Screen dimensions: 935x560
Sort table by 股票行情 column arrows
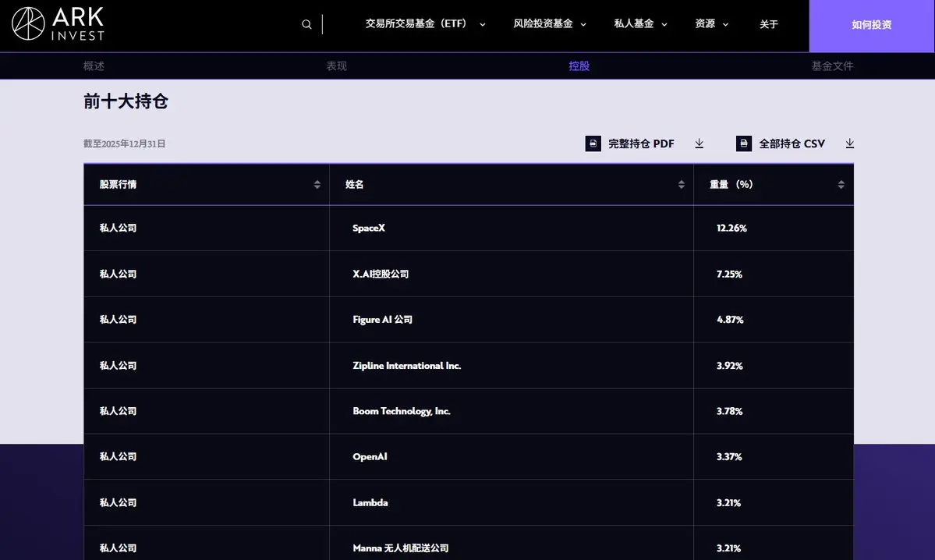pyautogui.click(x=317, y=185)
